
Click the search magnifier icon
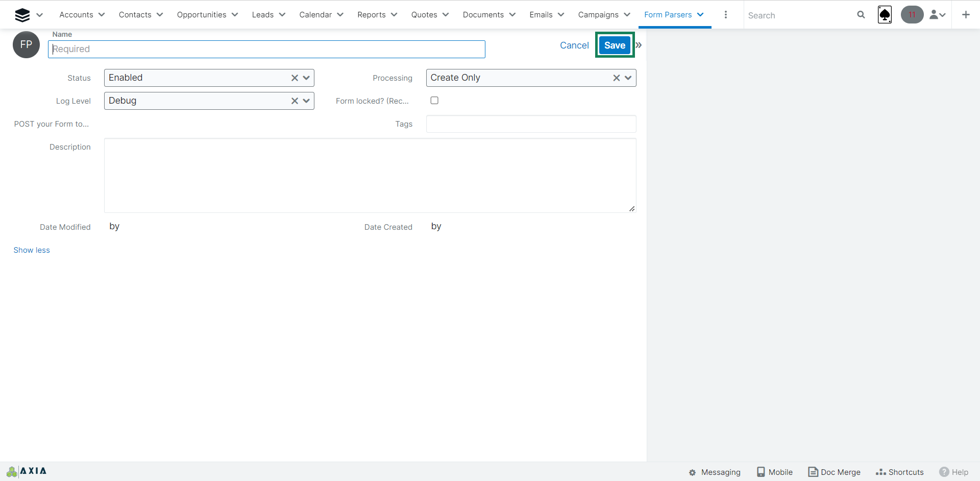[x=861, y=15]
